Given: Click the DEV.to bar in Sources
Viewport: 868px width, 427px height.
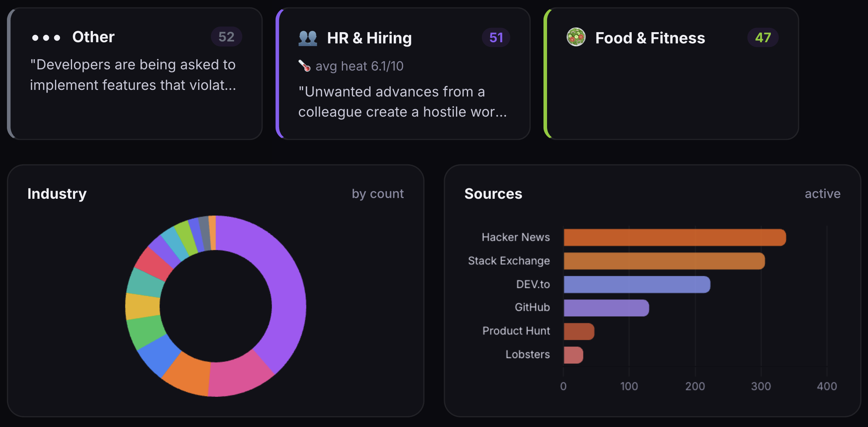Looking at the screenshot, I should point(636,285).
